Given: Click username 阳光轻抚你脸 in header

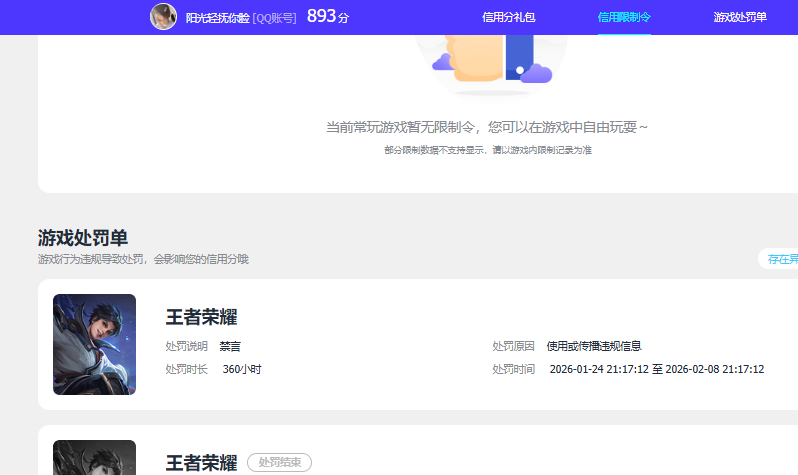Looking at the screenshot, I should [x=217, y=18].
